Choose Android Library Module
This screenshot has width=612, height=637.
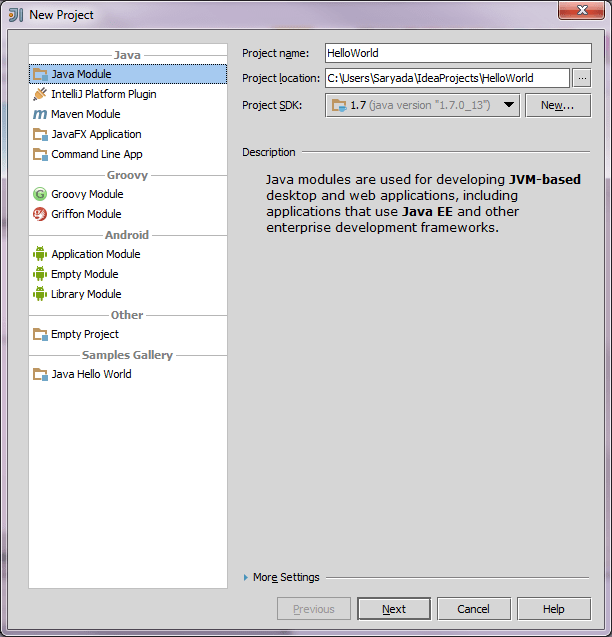128,294
